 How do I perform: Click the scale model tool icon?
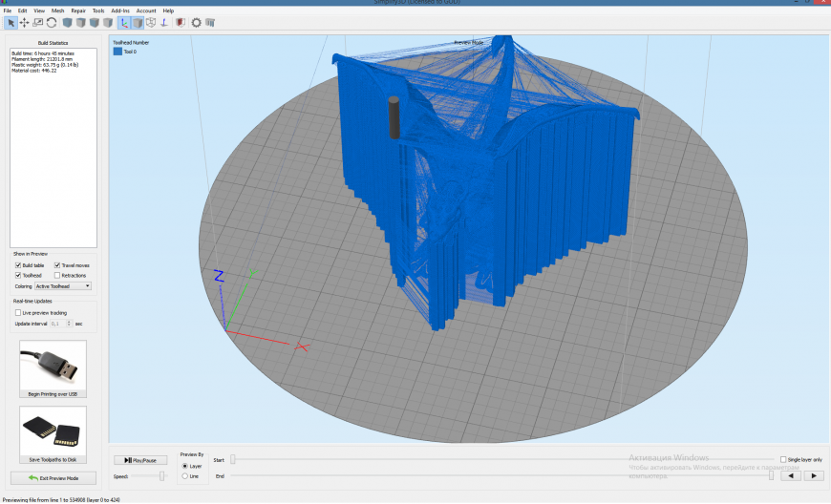pos(38,22)
